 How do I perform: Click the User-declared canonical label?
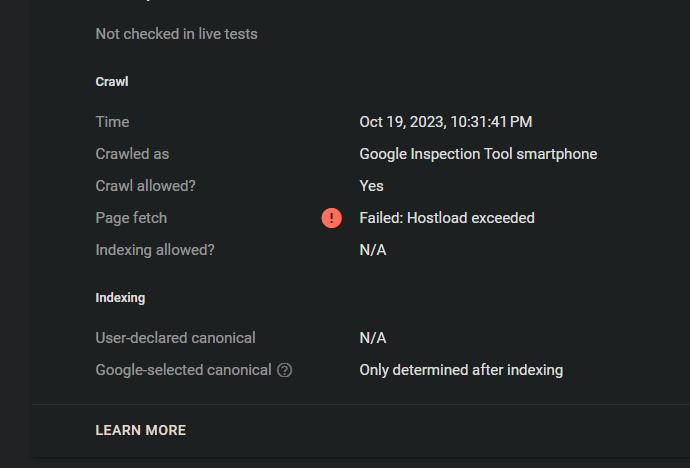(175, 338)
